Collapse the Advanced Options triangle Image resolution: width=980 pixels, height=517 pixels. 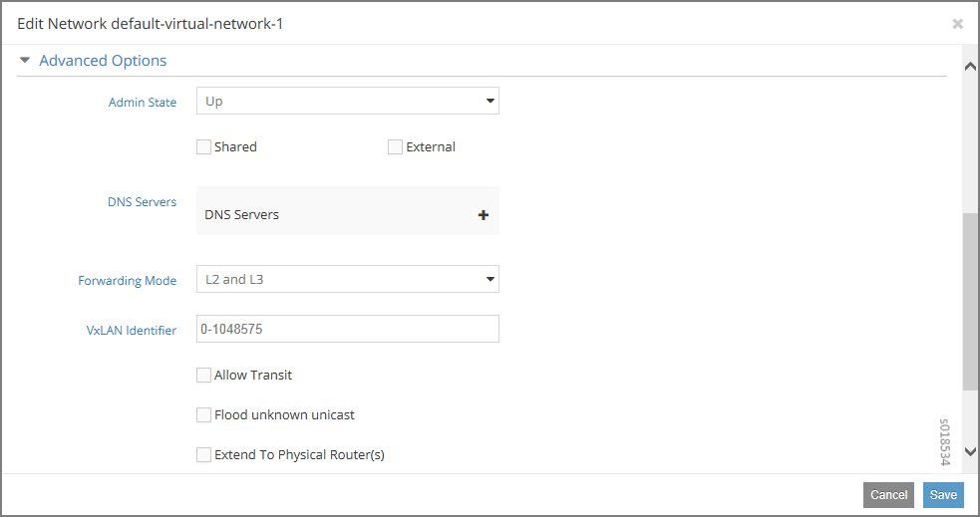point(25,61)
